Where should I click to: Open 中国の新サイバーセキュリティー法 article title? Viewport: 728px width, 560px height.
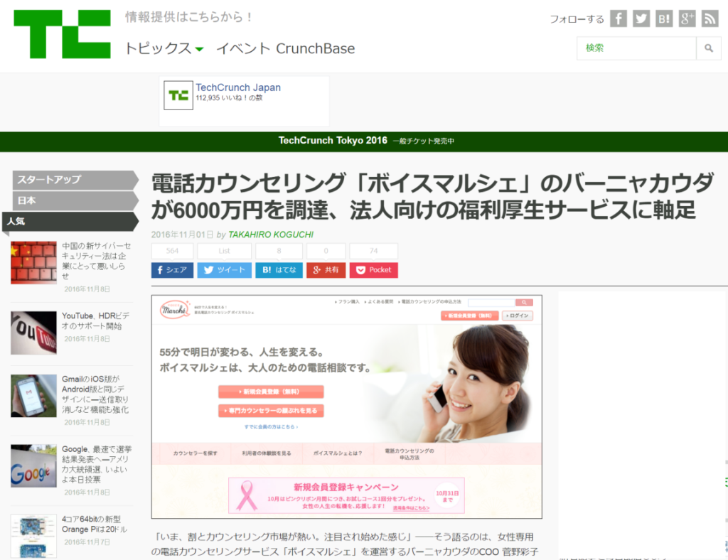point(97,261)
